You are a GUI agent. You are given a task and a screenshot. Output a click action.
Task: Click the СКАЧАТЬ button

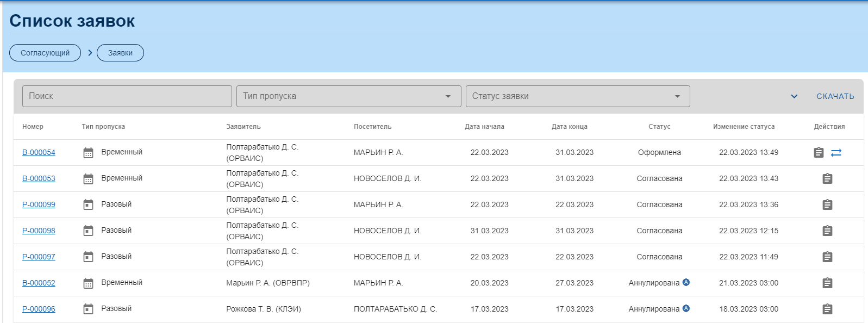tap(835, 96)
